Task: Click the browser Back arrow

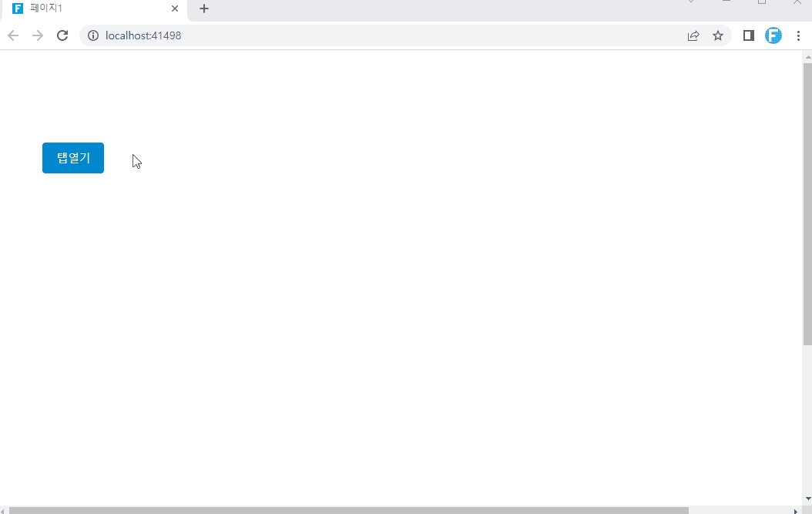Action: [x=13, y=35]
